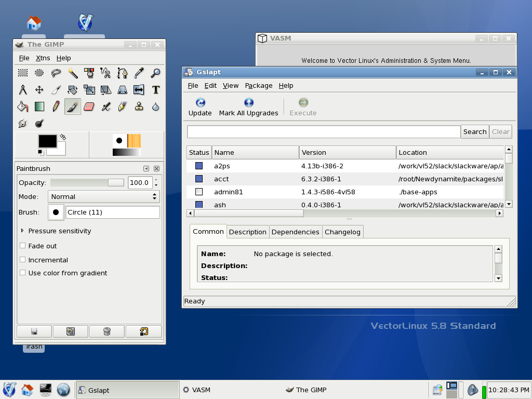Sort packages by the Name column header
This screenshot has height=399, width=532.
click(256, 152)
